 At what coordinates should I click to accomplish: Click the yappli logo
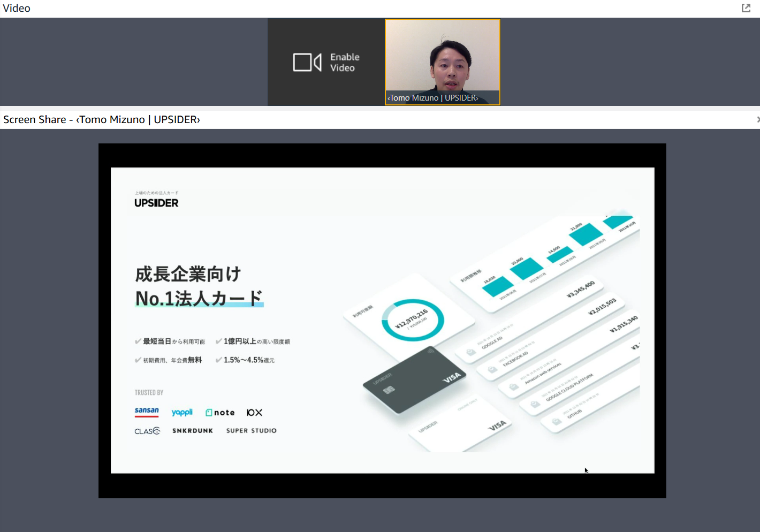click(x=182, y=413)
